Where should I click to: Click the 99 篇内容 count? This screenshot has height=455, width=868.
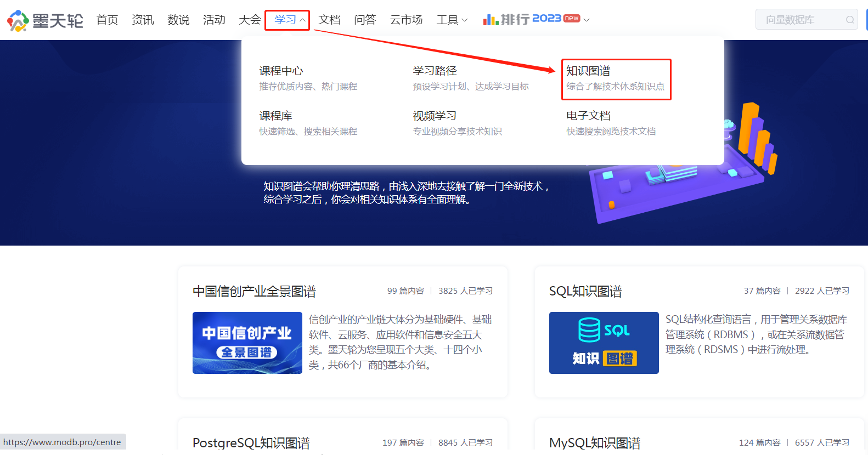click(405, 291)
